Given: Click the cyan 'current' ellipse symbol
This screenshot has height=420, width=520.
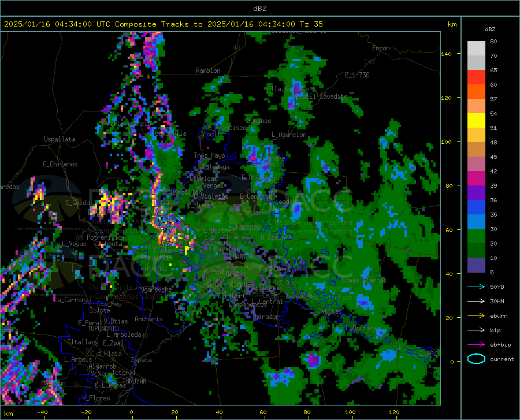Looking at the screenshot, I should coord(476,359).
